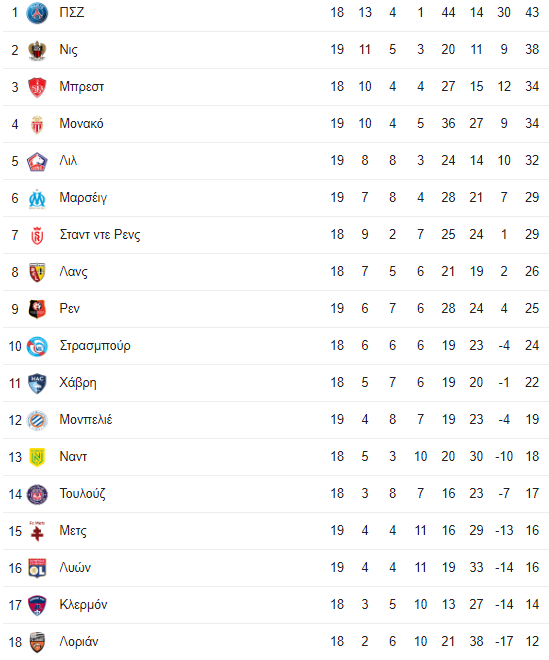
Task: Open the Χάβρη HAC badge
Action: 37,383
